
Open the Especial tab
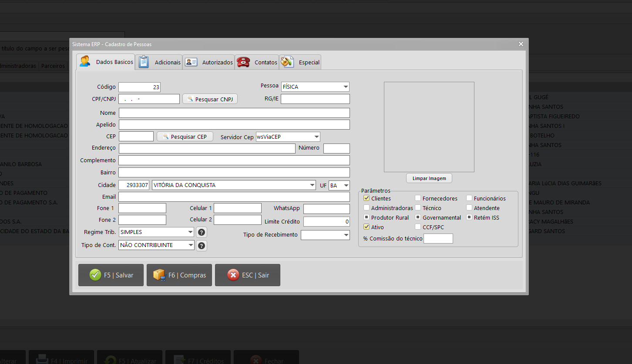click(300, 62)
